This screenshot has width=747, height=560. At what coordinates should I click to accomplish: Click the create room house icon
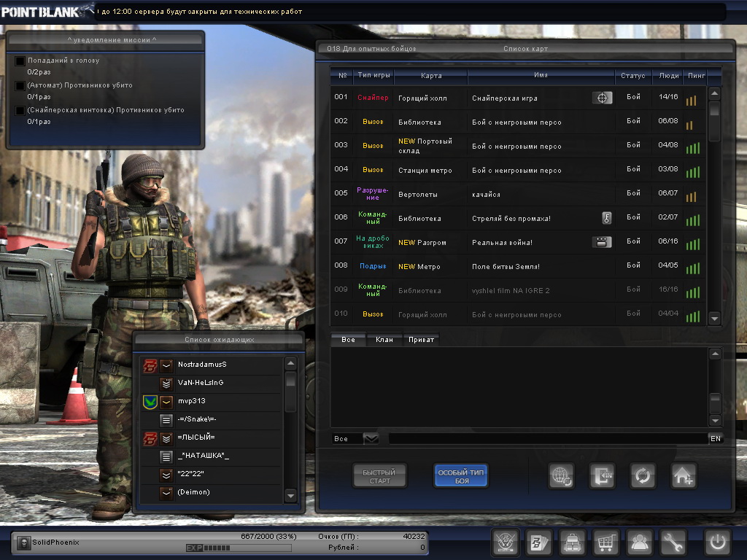coord(684,476)
